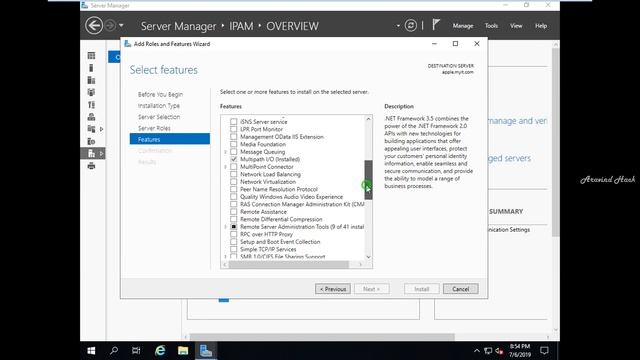Image resolution: width=640 pixels, height=360 pixels.
Task: Switch to Server Manager taskbar icon
Action: (206, 351)
